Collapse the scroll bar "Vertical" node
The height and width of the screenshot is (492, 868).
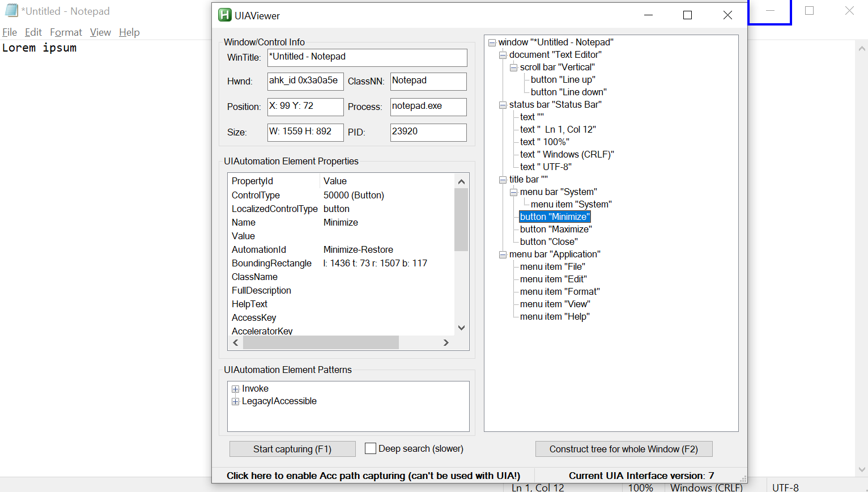(513, 67)
